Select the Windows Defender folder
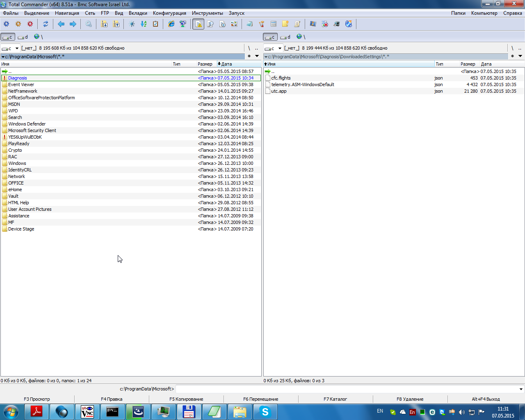This screenshot has height=420, width=525. click(131, 124)
